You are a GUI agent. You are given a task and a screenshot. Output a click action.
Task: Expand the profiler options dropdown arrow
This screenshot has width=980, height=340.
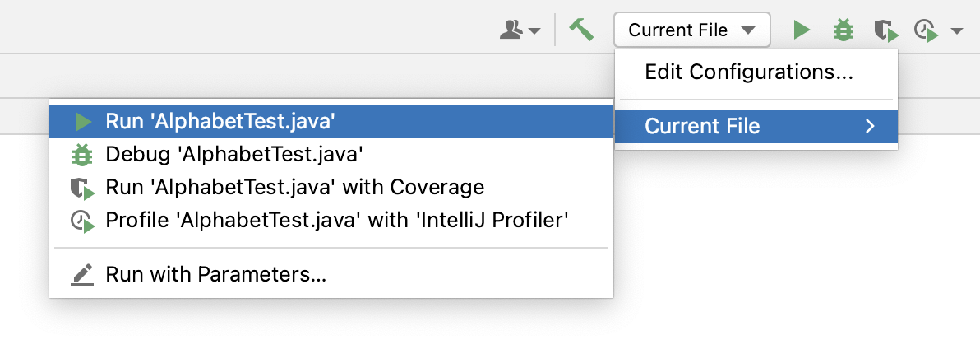click(956, 30)
